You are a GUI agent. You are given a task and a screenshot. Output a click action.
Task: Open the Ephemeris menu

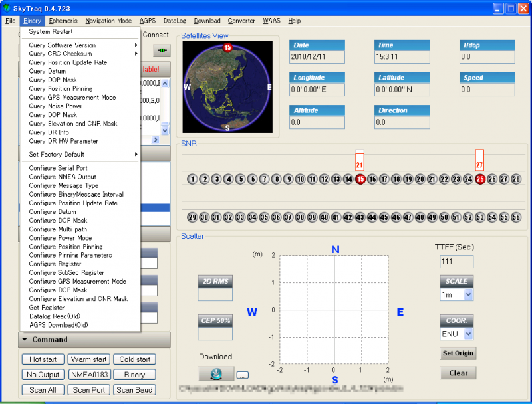pyautogui.click(x=63, y=21)
